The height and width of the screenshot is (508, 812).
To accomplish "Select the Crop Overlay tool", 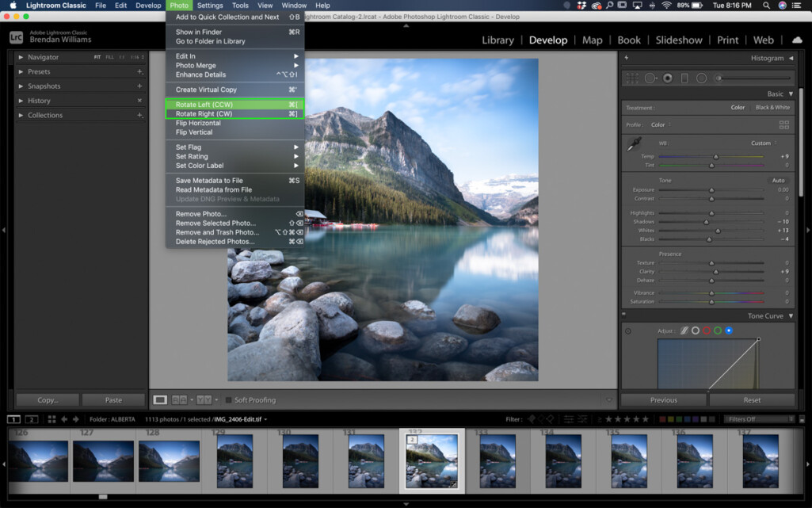I will pyautogui.click(x=632, y=78).
